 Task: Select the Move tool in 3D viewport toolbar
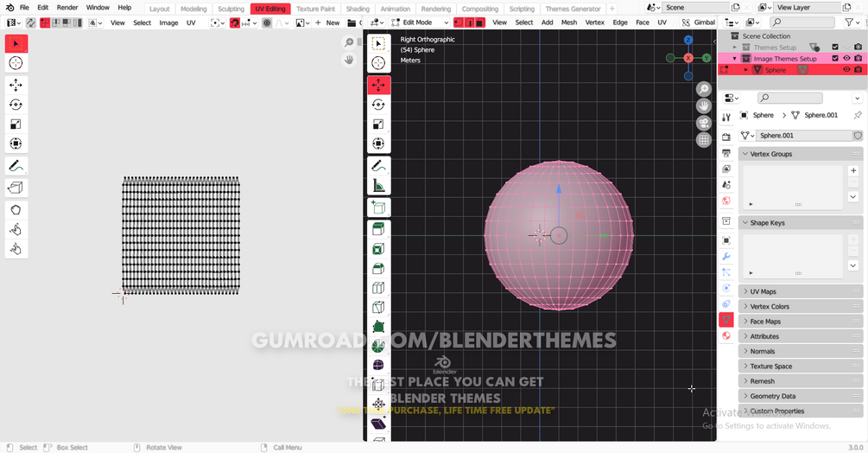click(378, 86)
